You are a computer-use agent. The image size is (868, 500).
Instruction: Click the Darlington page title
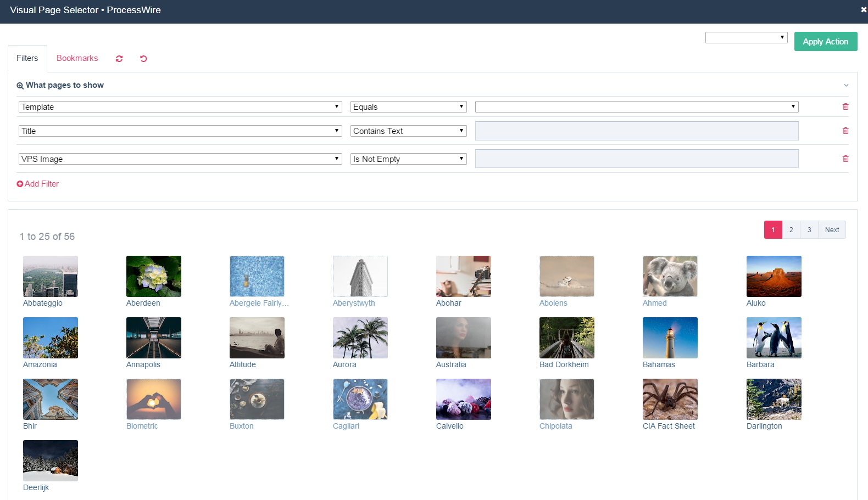click(764, 426)
